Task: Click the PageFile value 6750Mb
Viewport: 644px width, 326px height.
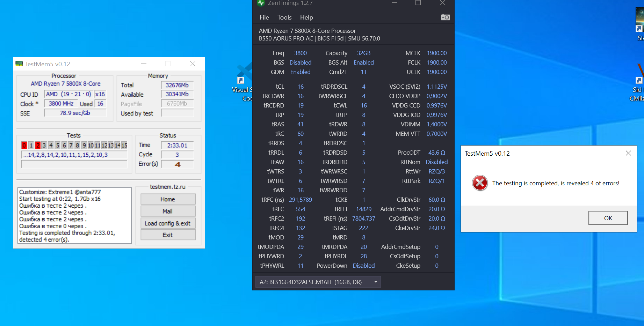Action: coord(177,104)
